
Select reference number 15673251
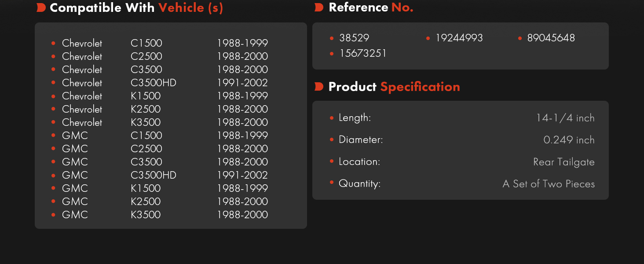pos(363,53)
